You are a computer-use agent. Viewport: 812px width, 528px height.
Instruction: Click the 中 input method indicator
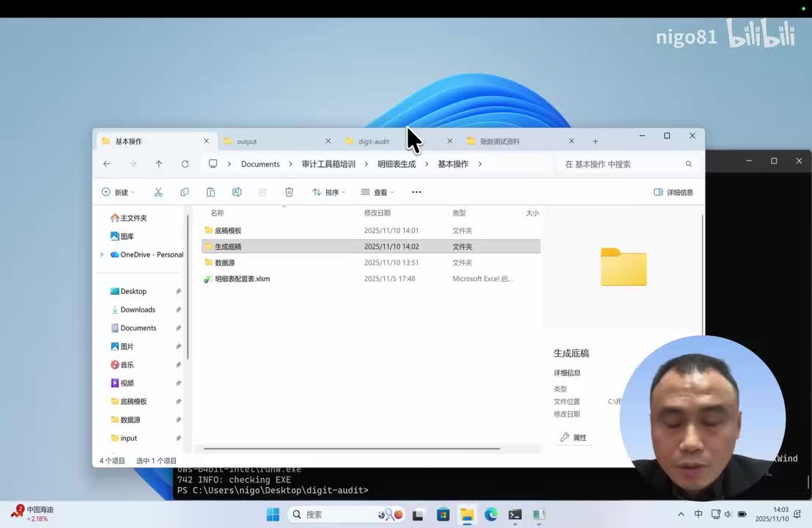point(698,515)
